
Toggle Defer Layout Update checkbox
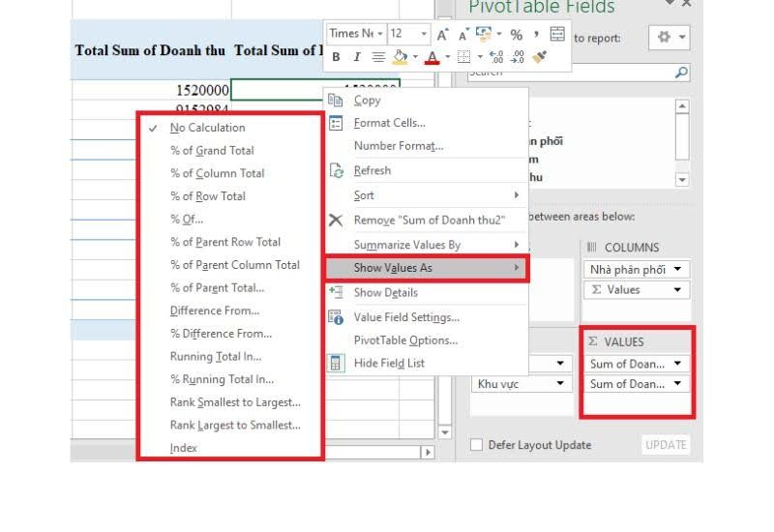tap(476, 445)
